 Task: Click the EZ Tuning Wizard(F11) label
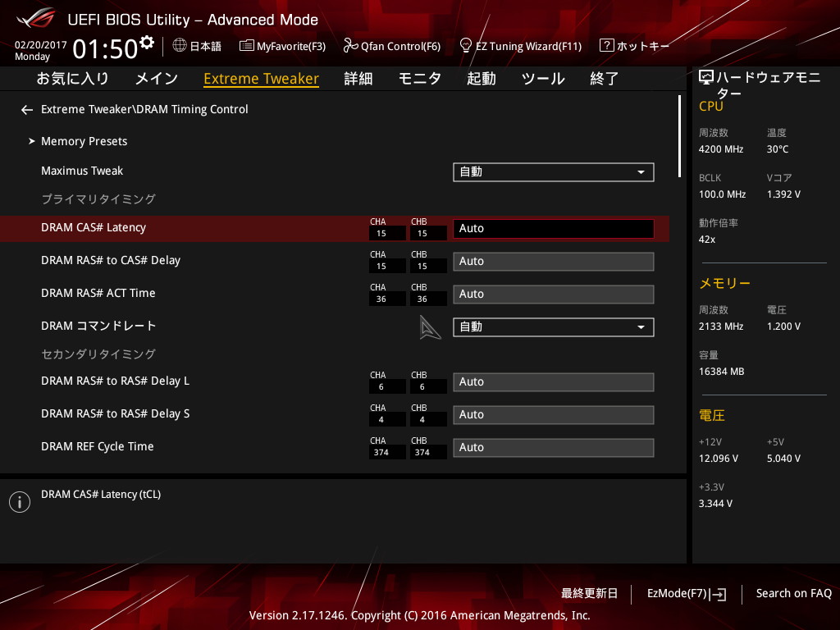529,46
